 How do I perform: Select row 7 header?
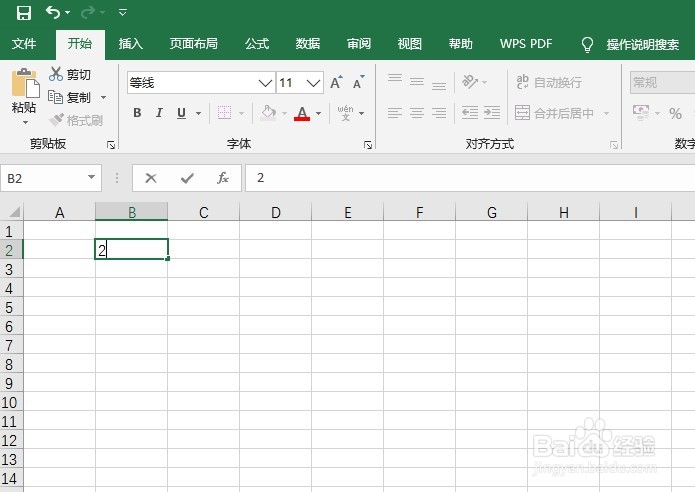[x=10, y=345]
